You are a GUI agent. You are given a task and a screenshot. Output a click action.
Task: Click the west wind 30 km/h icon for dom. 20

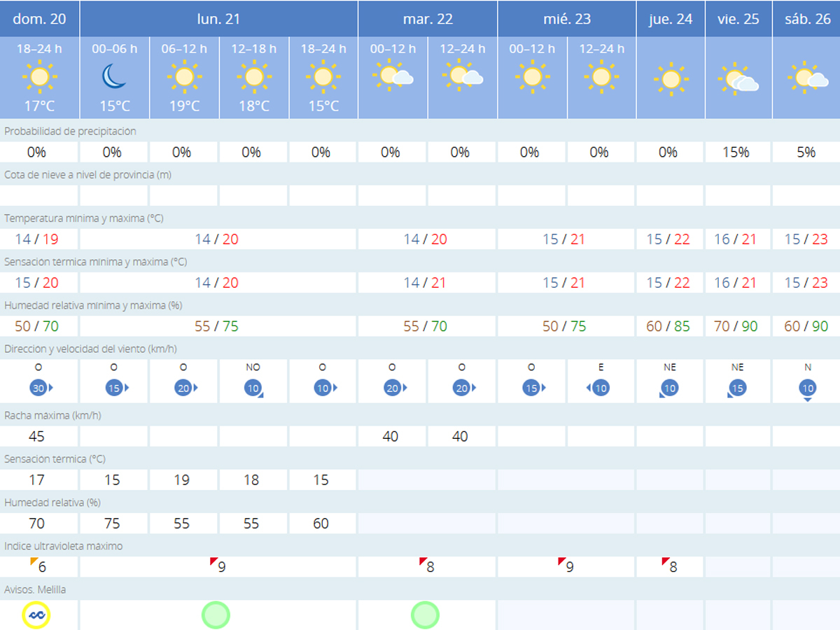pyautogui.click(x=40, y=388)
